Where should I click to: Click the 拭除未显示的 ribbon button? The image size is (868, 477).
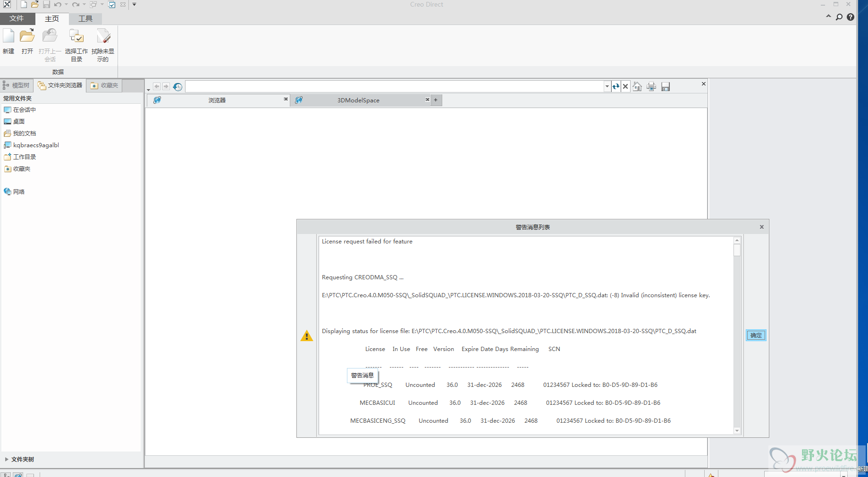click(x=103, y=45)
